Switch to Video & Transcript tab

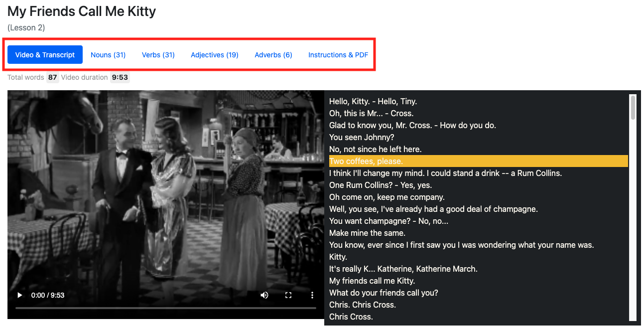45,55
